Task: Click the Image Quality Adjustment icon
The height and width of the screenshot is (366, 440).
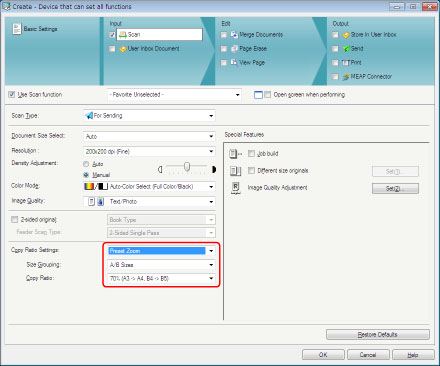Action: 235,188
